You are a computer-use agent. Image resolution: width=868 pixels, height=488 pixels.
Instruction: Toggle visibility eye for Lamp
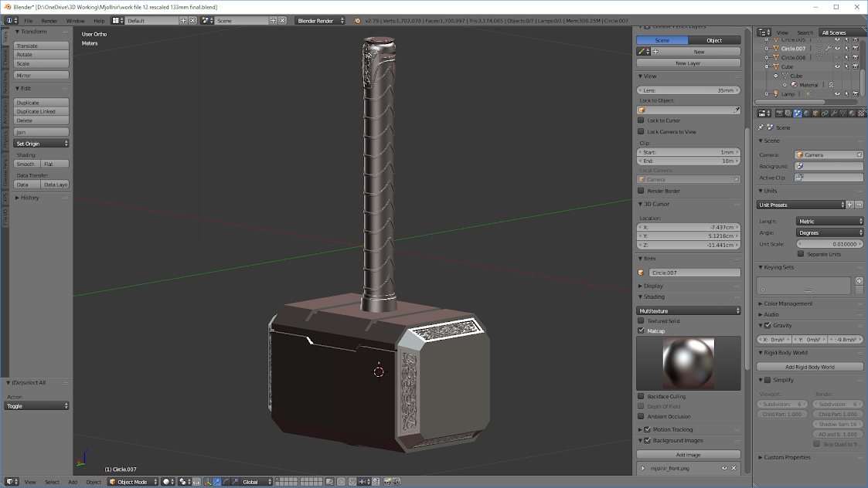[x=837, y=93]
